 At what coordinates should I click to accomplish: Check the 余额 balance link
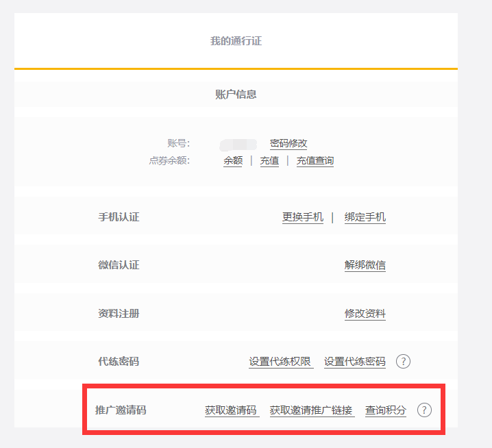[x=233, y=160]
